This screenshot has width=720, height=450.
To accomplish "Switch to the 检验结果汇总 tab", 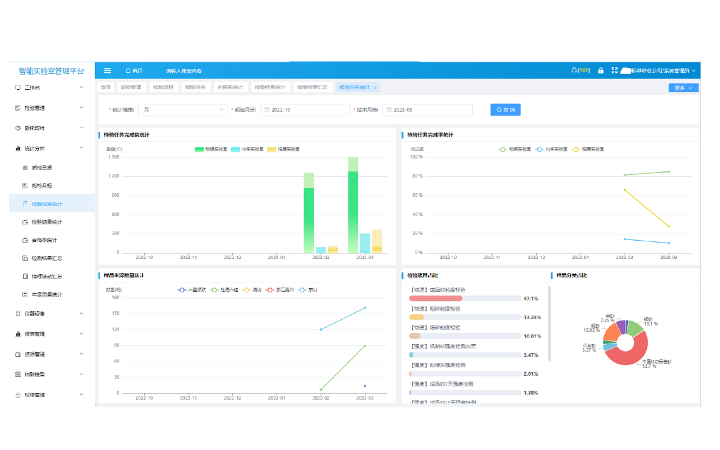I will pyautogui.click(x=312, y=87).
